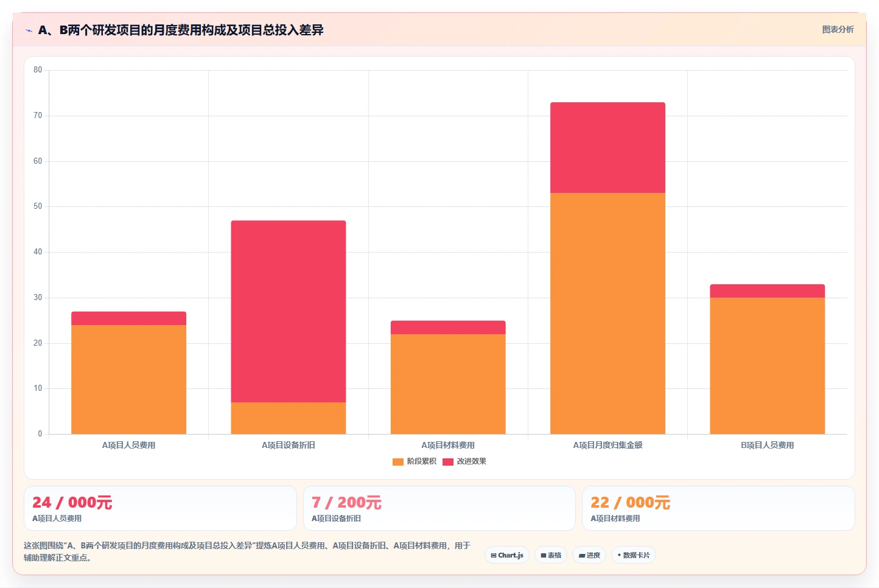Click the red segment of B项目人员费用 bar

click(767, 291)
